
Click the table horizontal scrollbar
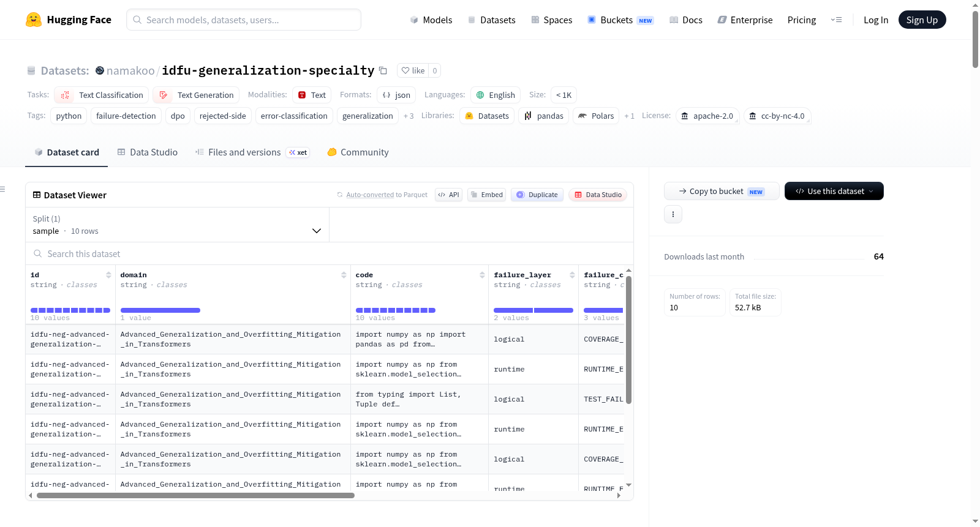pyautogui.click(x=195, y=495)
